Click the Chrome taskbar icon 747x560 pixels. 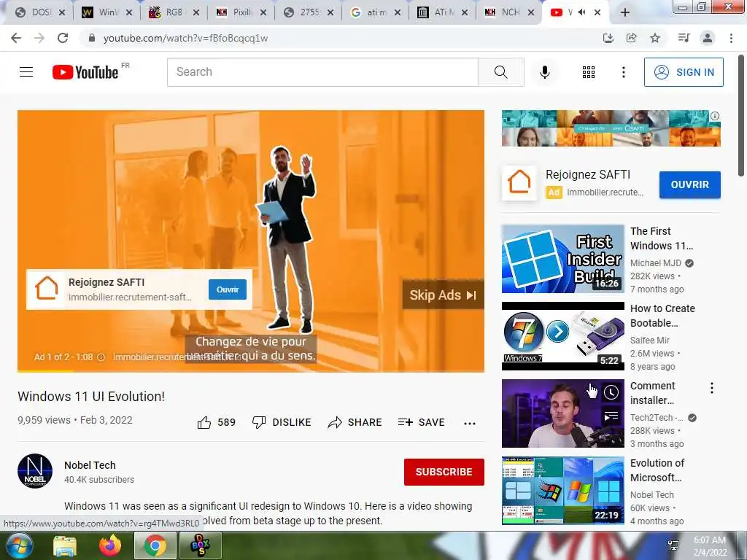point(155,545)
